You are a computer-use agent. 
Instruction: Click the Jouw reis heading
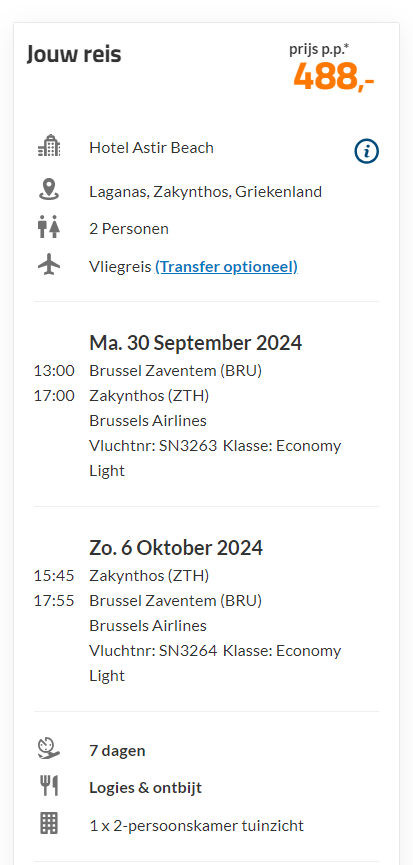tap(74, 54)
